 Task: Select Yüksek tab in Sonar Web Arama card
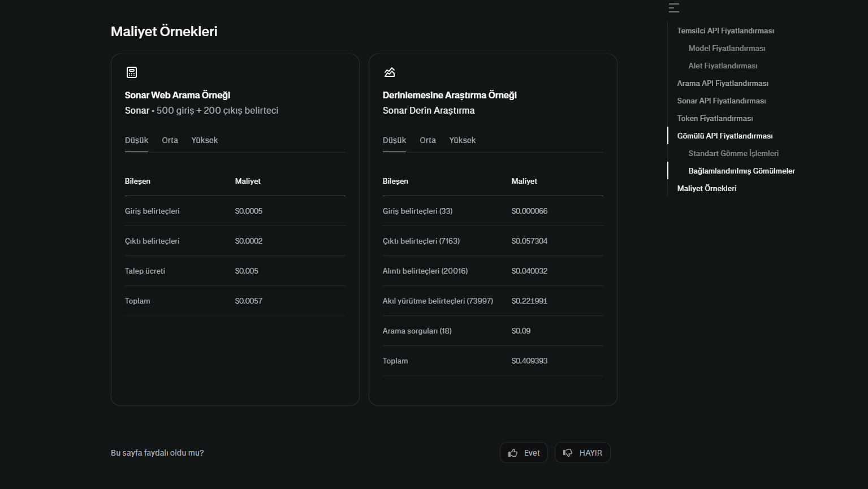click(x=205, y=140)
